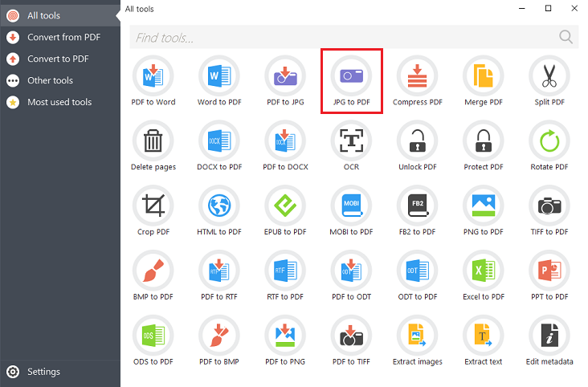This screenshot has width=588, height=387.
Task: Open the Extract images tool
Action: tap(418, 341)
